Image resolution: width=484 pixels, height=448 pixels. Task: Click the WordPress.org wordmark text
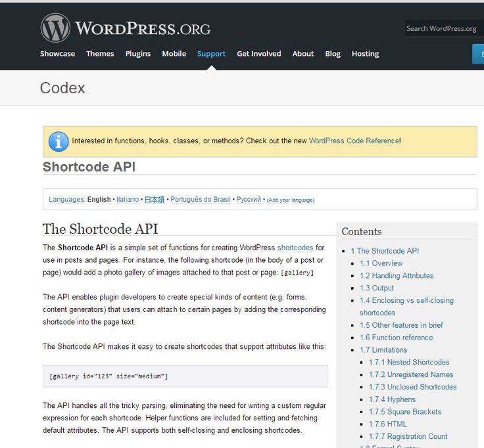point(143,28)
